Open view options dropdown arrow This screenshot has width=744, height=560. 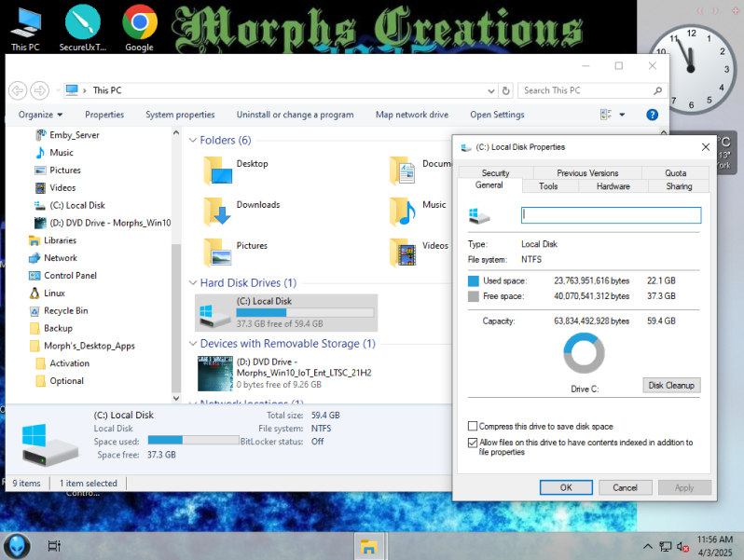(x=622, y=115)
